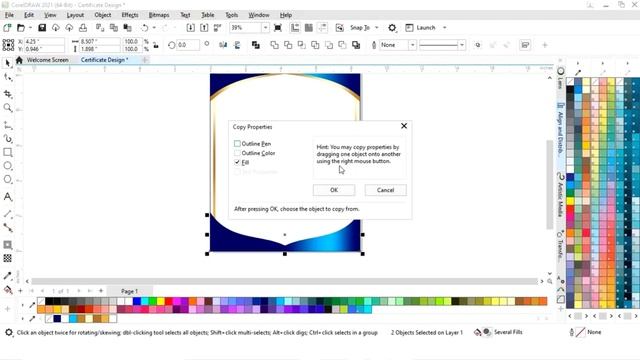The image size is (640, 360).
Task: Open the line style dropdown
Action: [462, 45]
